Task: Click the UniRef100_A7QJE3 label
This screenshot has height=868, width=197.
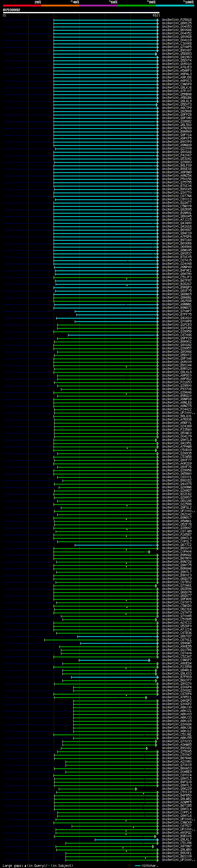Action: pyautogui.click(x=176, y=67)
